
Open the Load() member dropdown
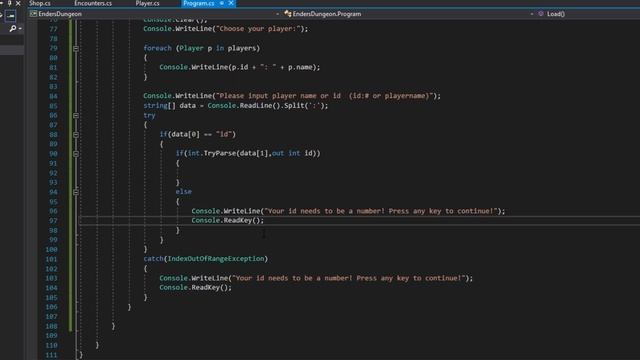tap(588, 14)
